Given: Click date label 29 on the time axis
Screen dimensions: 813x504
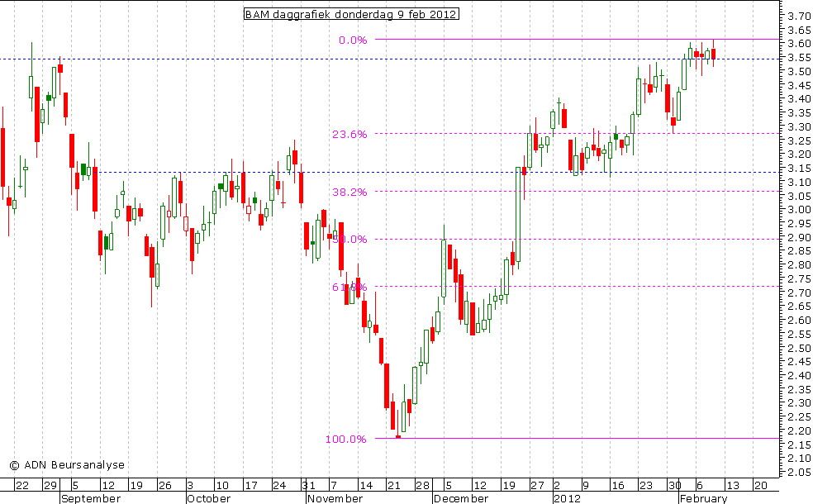Looking at the screenshot, I should tap(50, 485).
